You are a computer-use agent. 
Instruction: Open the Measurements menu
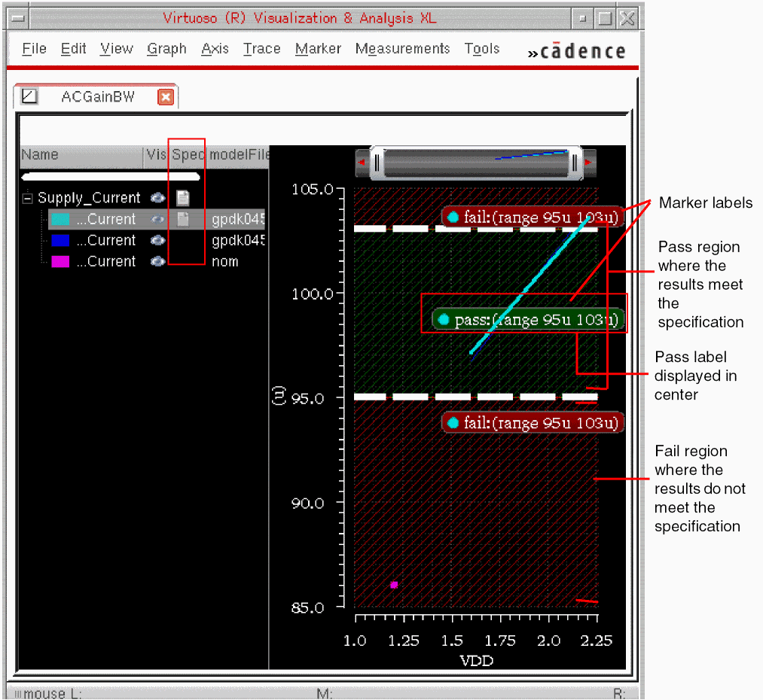(402, 49)
